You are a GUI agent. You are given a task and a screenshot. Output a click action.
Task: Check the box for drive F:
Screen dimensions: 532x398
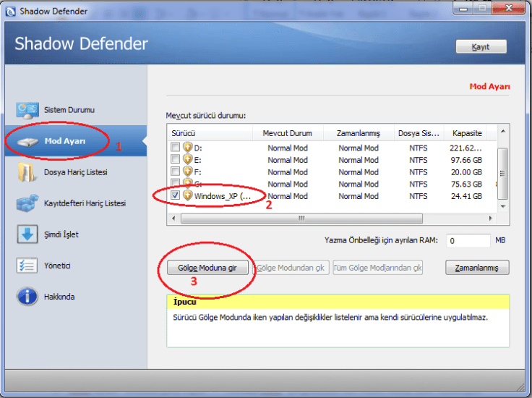175,172
